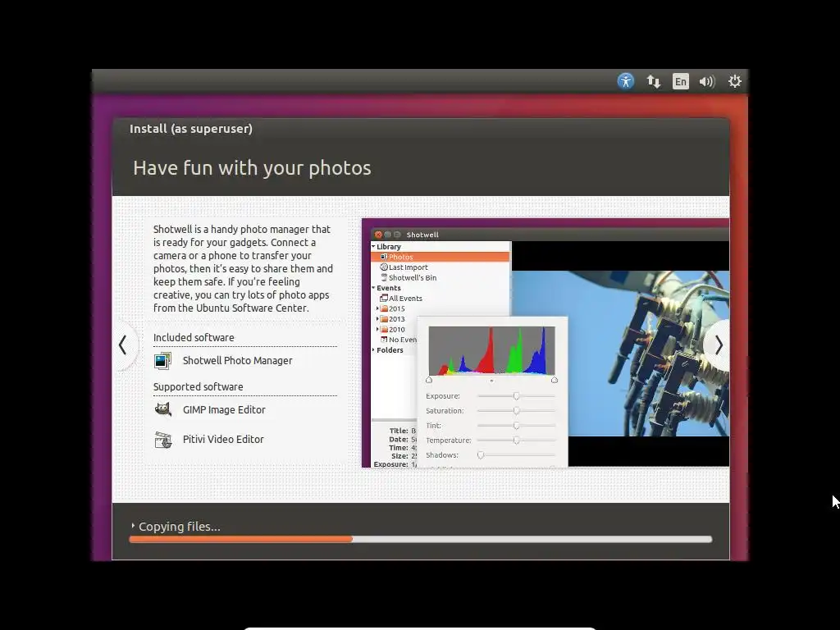Adjust the Exposure slider handle

[517, 396]
